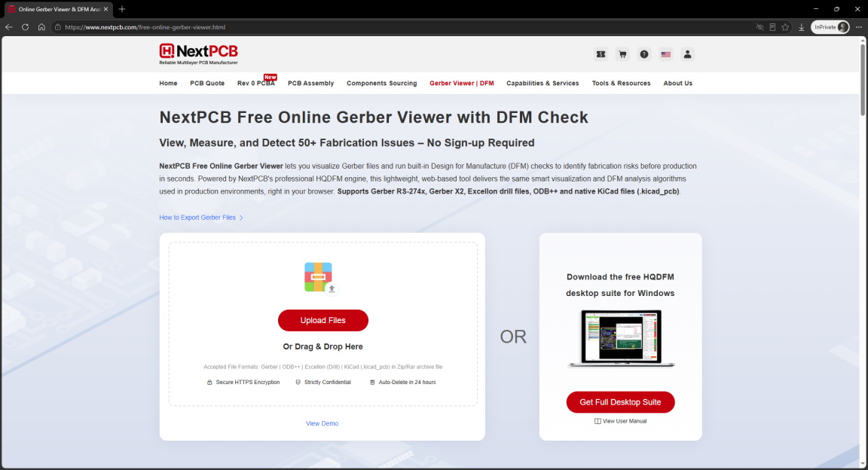Open the US flag language selector
The image size is (868, 470).
665,54
